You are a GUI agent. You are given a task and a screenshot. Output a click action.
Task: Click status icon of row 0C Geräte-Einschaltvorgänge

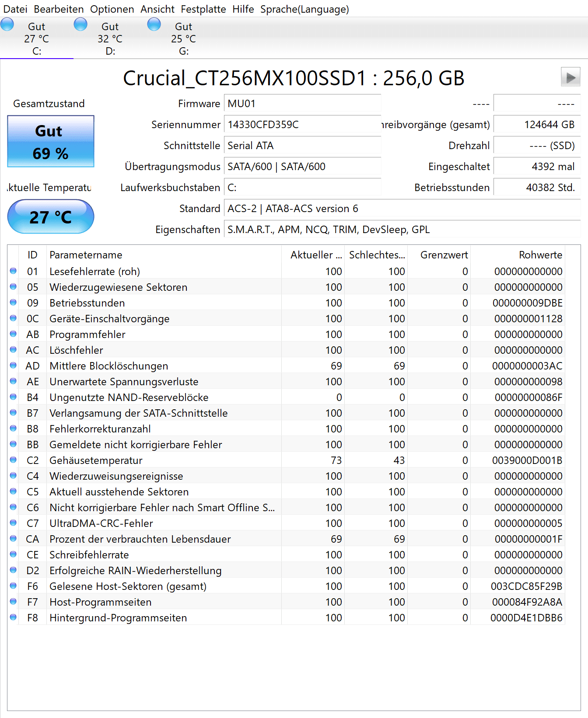tap(13, 318)
